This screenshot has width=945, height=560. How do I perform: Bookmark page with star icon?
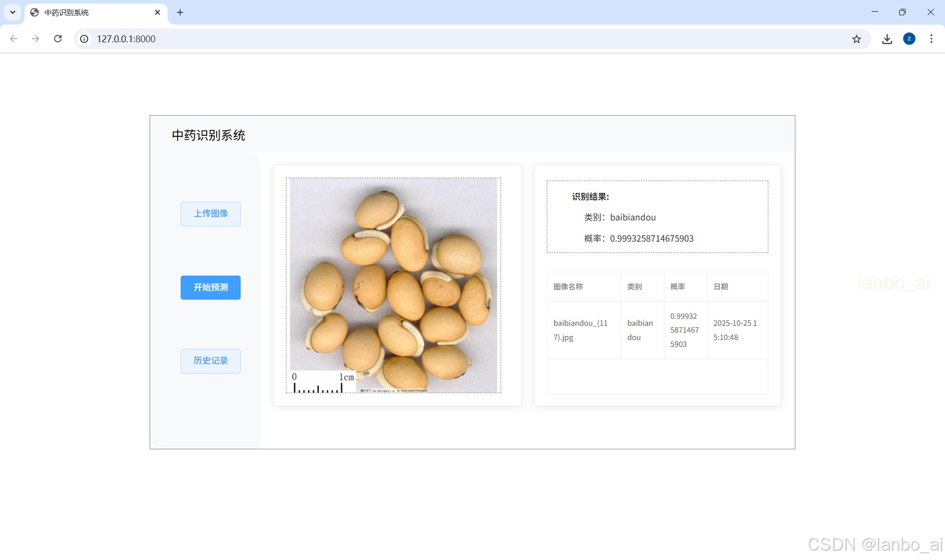click(856, 39)
